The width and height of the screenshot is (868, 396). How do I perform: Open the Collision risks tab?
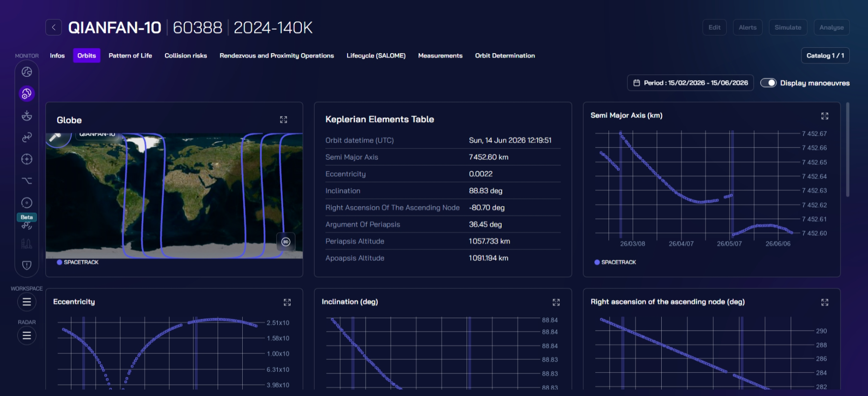point(186,56)
